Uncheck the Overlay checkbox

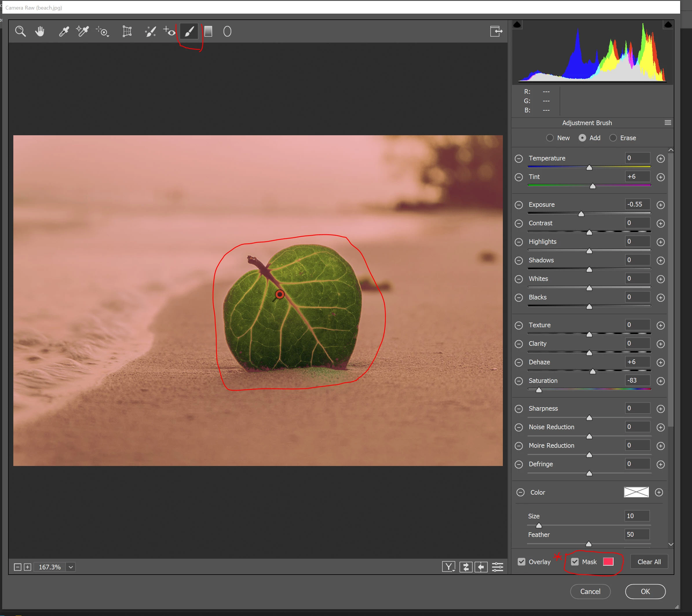(522, 562)
